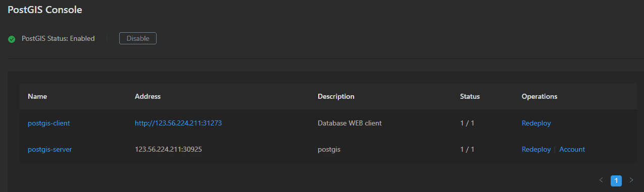This screenshot has height=192, width=644.
Task: Go to the next page arrow
Action: (631, 180)
